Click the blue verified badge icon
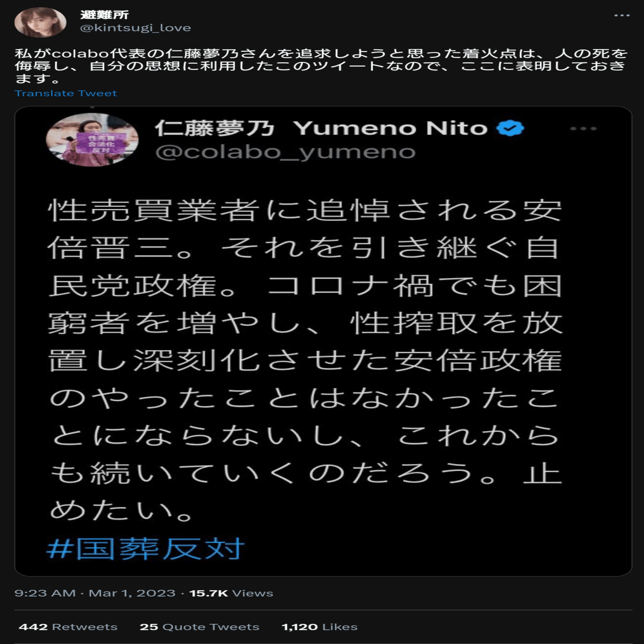Viewport: 644px width, 644px height. pos(510,128)
